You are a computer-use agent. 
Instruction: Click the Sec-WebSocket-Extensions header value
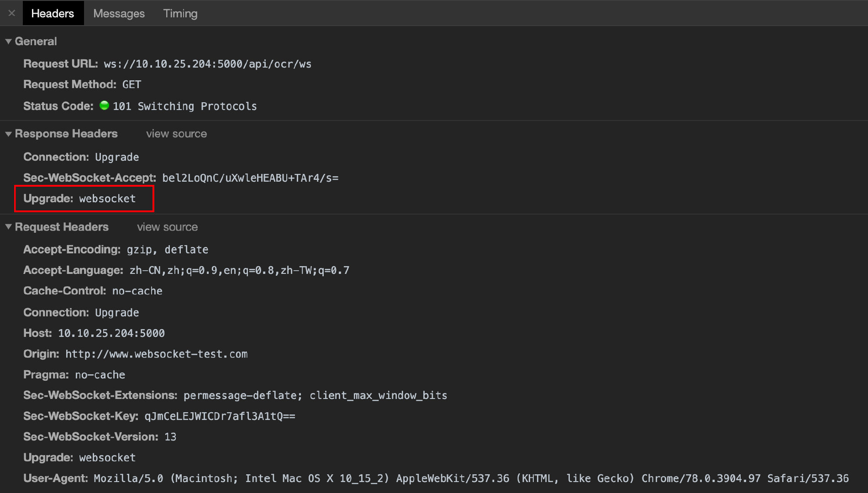[315, 395]
